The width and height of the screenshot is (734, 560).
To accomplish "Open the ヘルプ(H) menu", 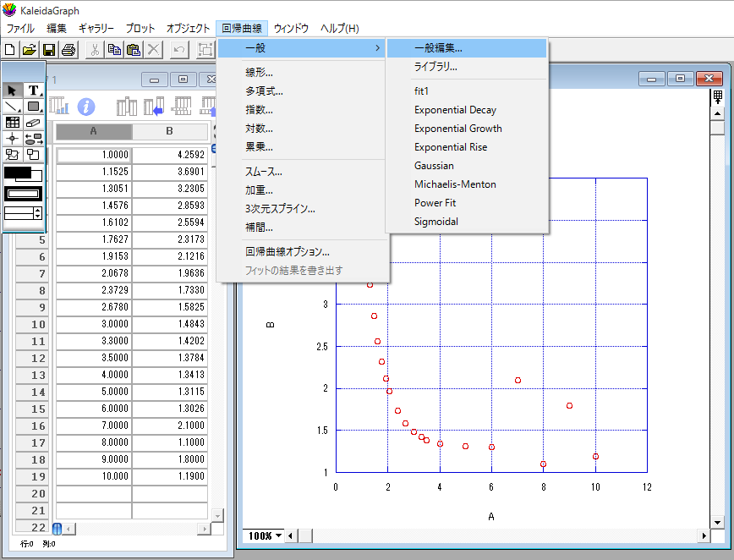I will (340, 29).
